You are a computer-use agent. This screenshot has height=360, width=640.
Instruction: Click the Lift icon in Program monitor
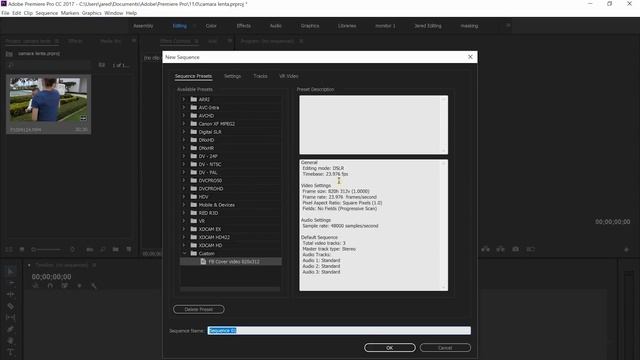[x=486, y=249]
